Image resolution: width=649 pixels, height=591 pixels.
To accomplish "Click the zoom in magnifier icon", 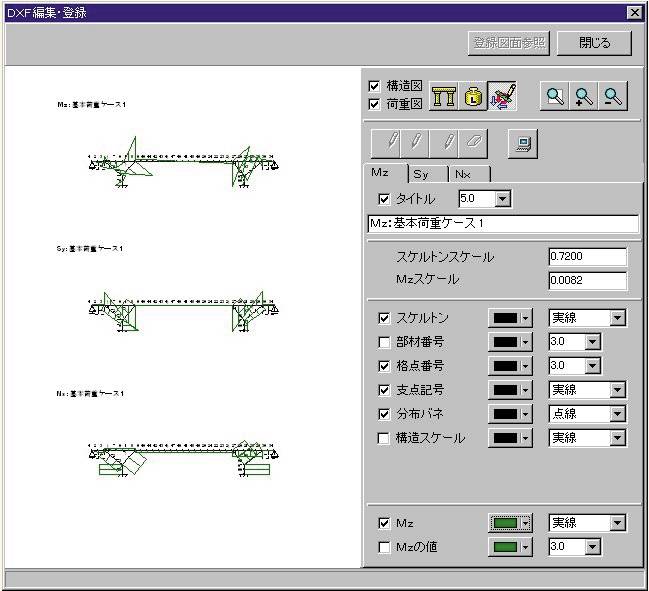I will 584,96.
